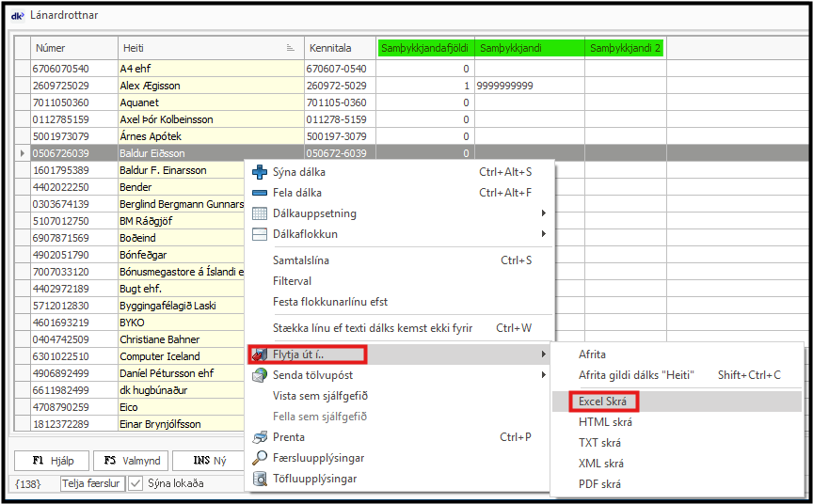This screenshot has height=504, width=813.
Task: Click the green Samþykkjandi column header
Action: (x=529, y=48)
